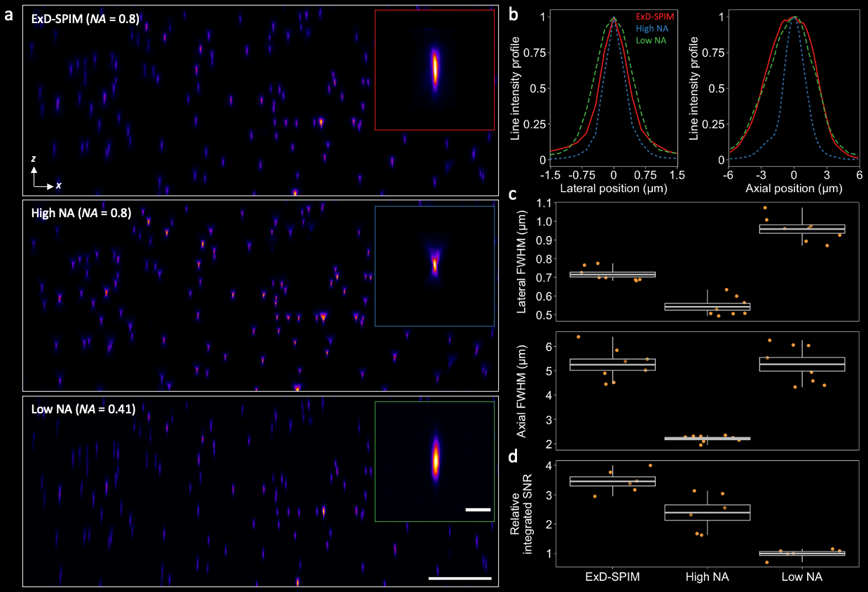The height and width of the screenshot is (592, 868).
Task: Click the High NA box in SNR plot
Action: [x=708, y=512]
